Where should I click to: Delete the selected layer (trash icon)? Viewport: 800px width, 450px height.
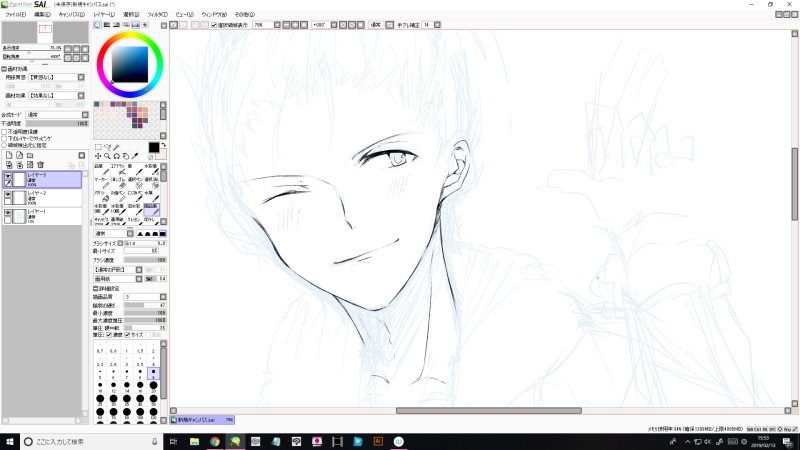tap(40, 165)
